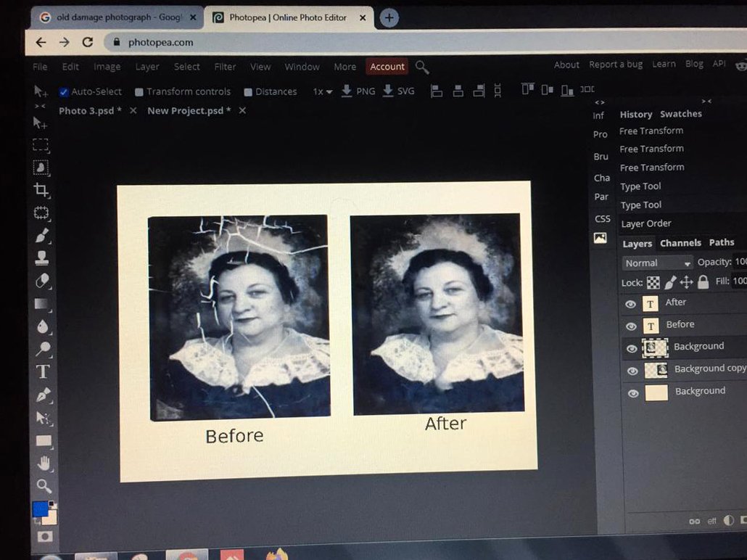The height and width of the screenshot is (560, 747).
Task: Open the 1x export scale dropdown
Action: (323, 91)
